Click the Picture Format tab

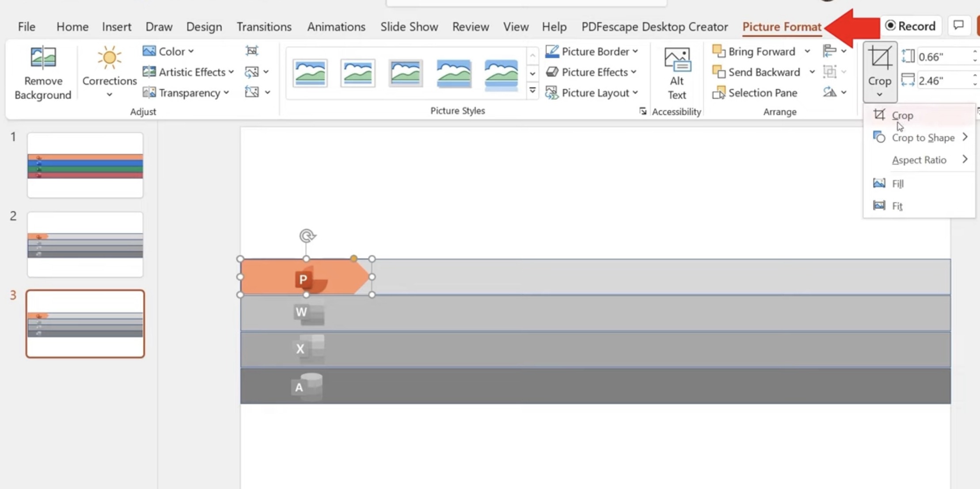(782, 27)
